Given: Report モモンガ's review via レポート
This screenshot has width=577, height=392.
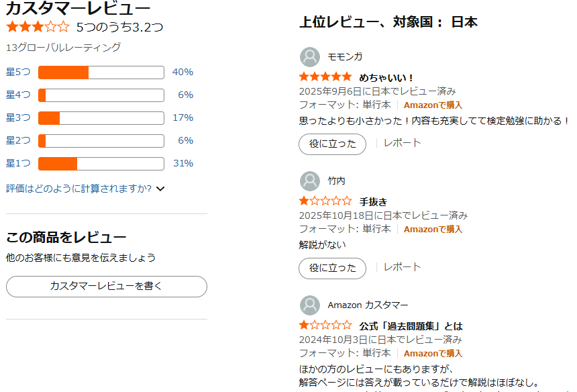Looking at the screenshot, I should click(x=403, y=143).
